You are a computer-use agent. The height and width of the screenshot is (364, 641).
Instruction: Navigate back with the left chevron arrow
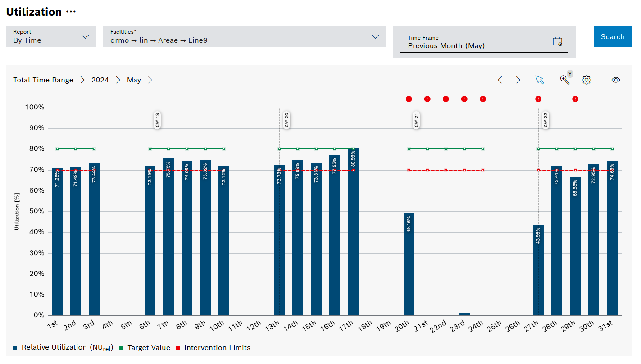pos(500,80)
